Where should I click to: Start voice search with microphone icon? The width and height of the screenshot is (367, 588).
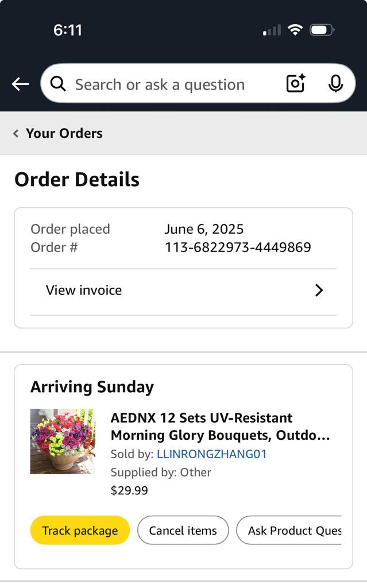coord(335,84)
